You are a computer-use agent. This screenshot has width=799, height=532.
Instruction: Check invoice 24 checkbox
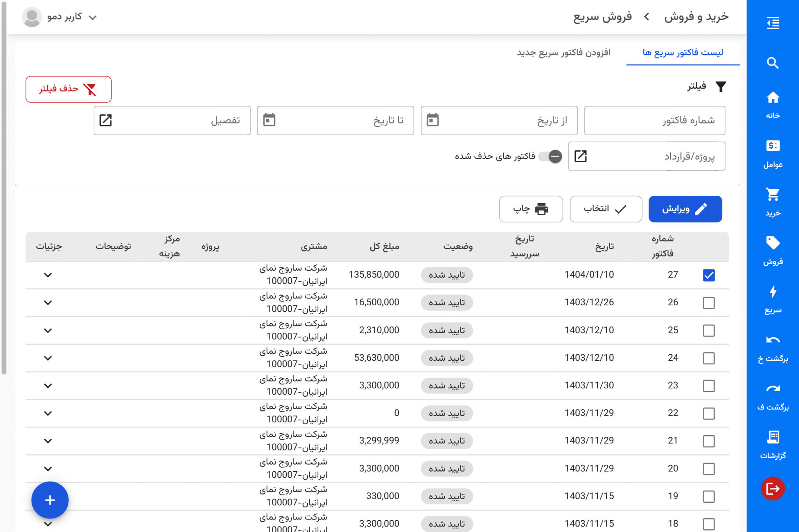click(x=709, y=358)
